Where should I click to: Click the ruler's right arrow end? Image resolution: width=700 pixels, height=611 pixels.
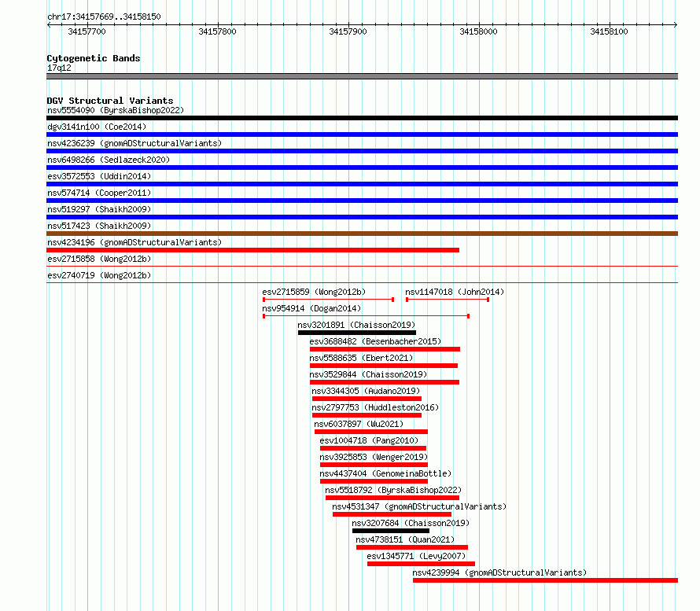click(x=676, y=24)
